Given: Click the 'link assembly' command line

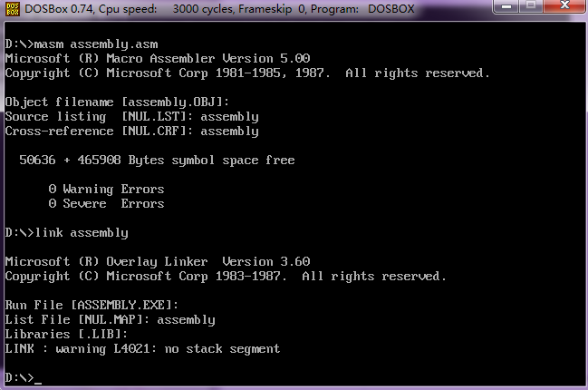Looking at the screenshot, I should 67,233.
